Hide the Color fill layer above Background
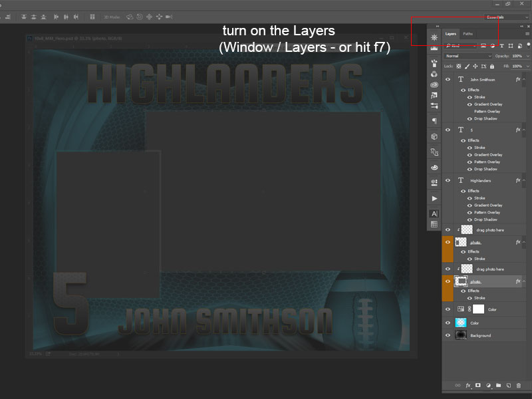 448,323
